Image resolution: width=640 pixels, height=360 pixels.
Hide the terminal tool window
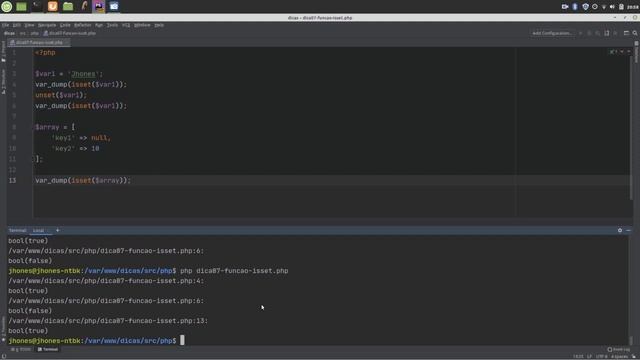pyautogui.click(x=629, y=231)
